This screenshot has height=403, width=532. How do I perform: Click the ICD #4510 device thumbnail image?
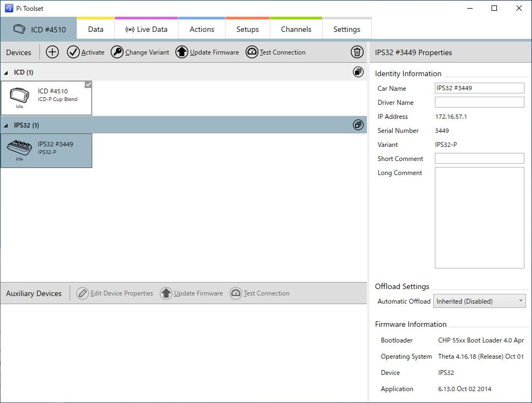click(19, 95)
